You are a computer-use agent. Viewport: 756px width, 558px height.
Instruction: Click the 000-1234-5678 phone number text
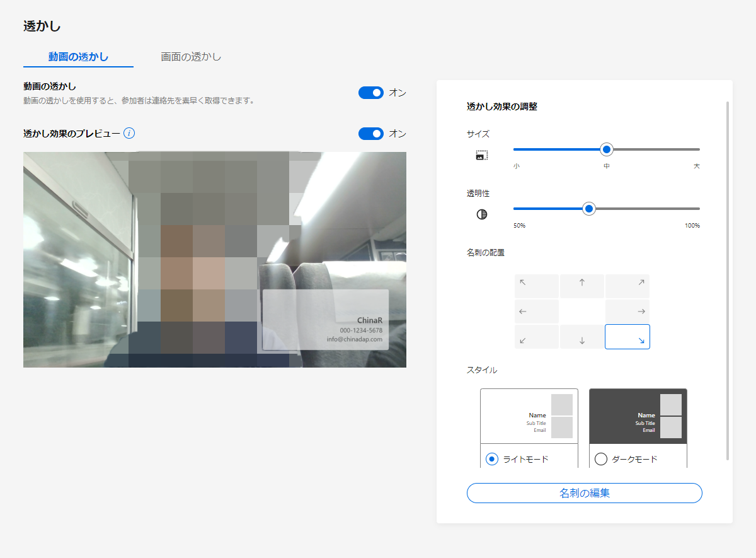pyautogui.click(x=361, y=330)
